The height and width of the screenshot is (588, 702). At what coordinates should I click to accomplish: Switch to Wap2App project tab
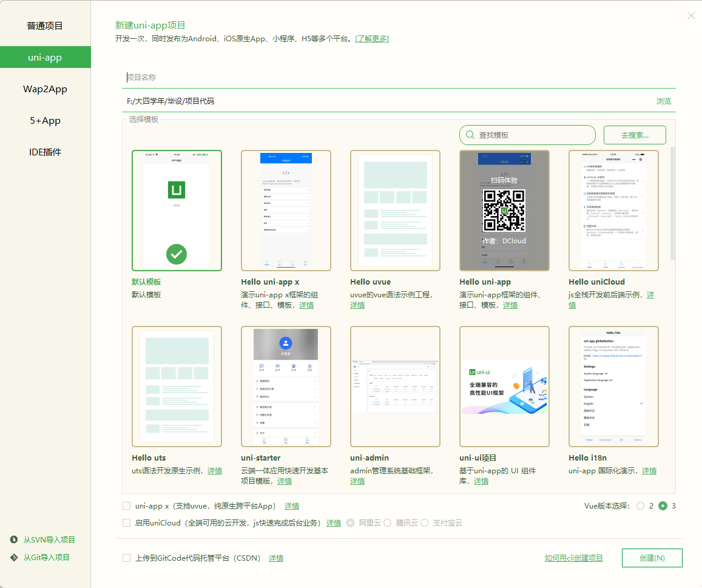(46, 89)
